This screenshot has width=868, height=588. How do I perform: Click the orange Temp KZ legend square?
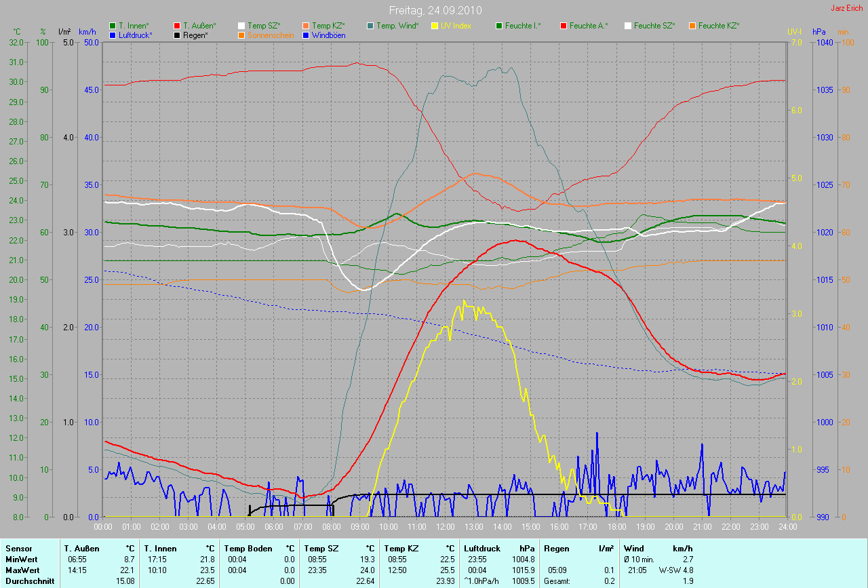pyautogui.click(x=306, y=26)
